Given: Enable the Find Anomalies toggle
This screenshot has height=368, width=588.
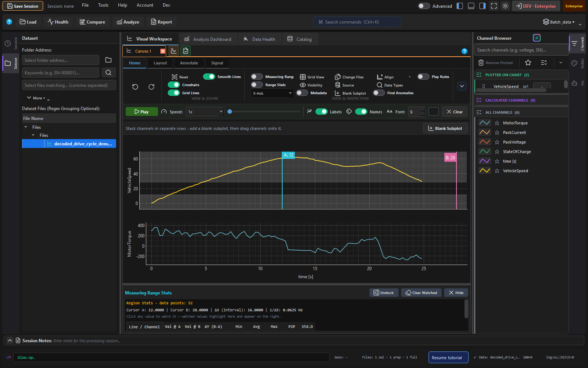Looking at the screenshot, I should pos(379,93).
